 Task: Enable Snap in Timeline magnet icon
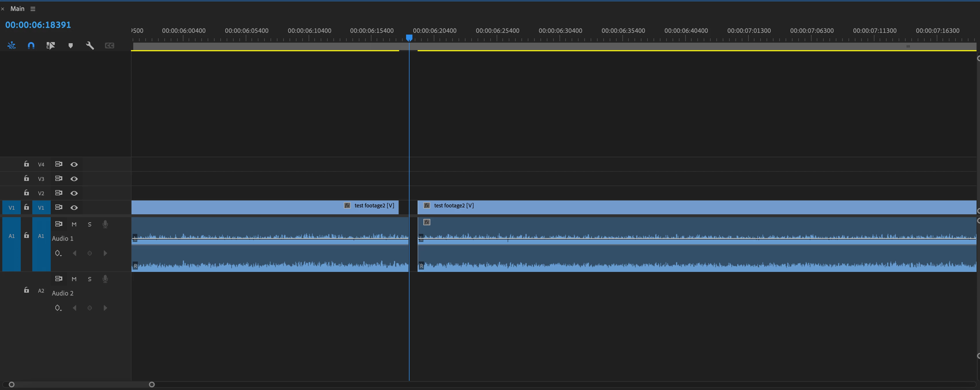(31, 46)
